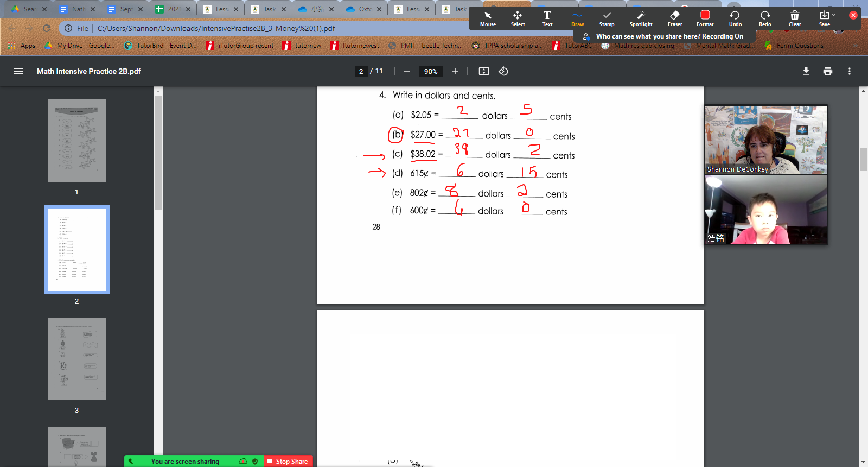The height and width of the screenshot is (467, 868).
Task: Open Fermi Questions bookmark
Action: (794, 46)
